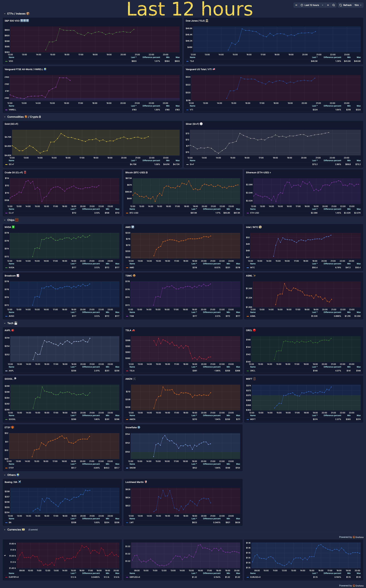Toggle TSLA series visibility in legend

132,371
